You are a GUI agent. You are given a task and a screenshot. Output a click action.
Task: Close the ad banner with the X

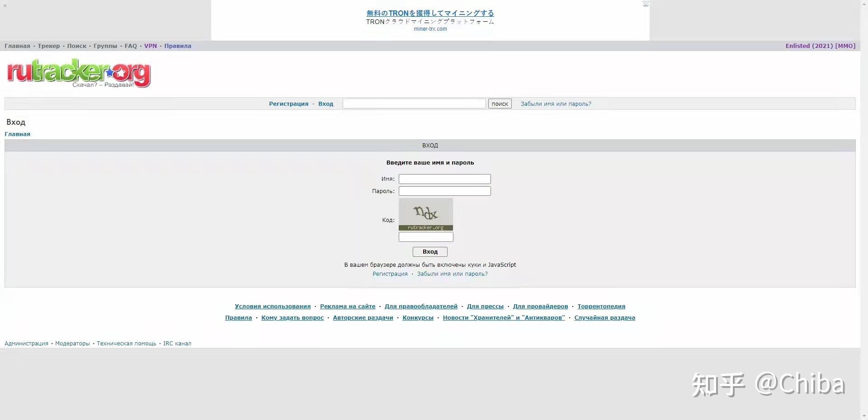click(5, 5)
